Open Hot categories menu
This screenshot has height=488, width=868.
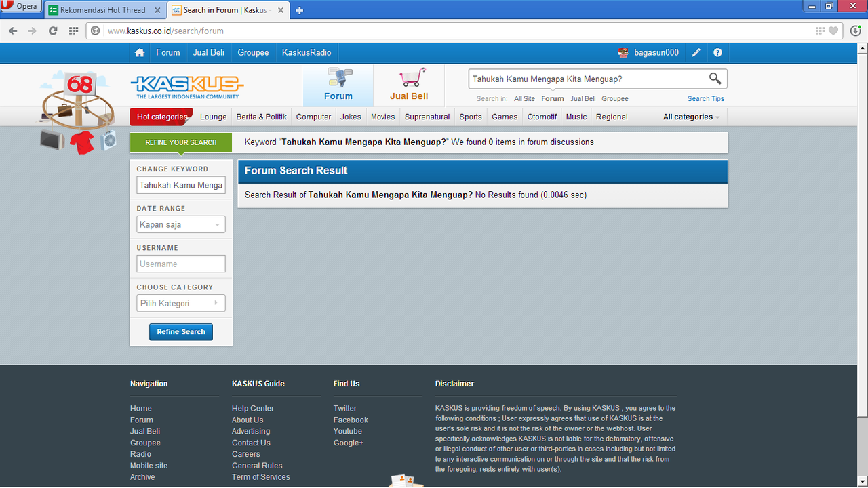pos(161,117)
